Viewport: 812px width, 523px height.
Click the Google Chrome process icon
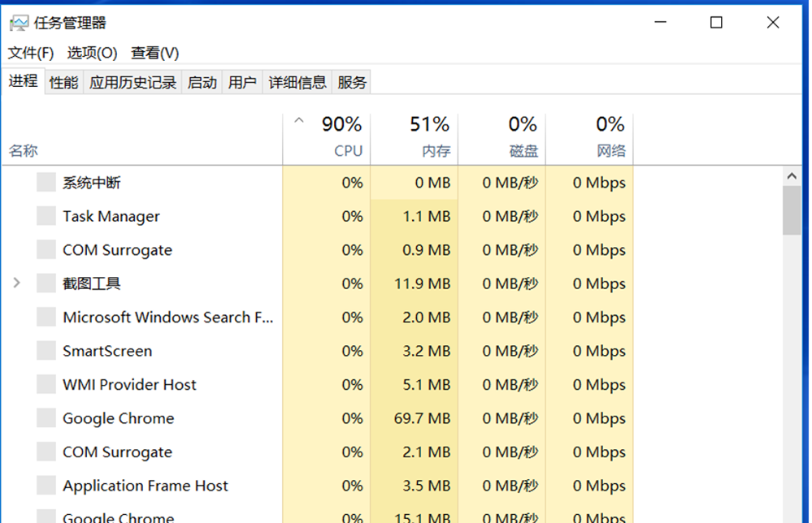pyautogui.click(x=46, y=418)
